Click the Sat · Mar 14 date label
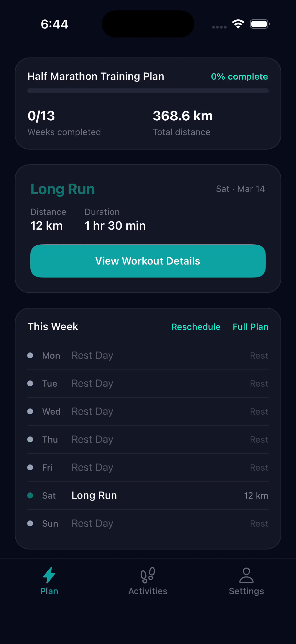This screenshot has height=644, width=296. (240, 189)
